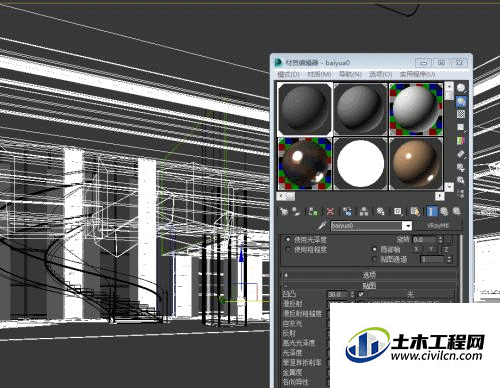
Task: Click Put Material to Scene icon
Action: [x=296, y=211]
